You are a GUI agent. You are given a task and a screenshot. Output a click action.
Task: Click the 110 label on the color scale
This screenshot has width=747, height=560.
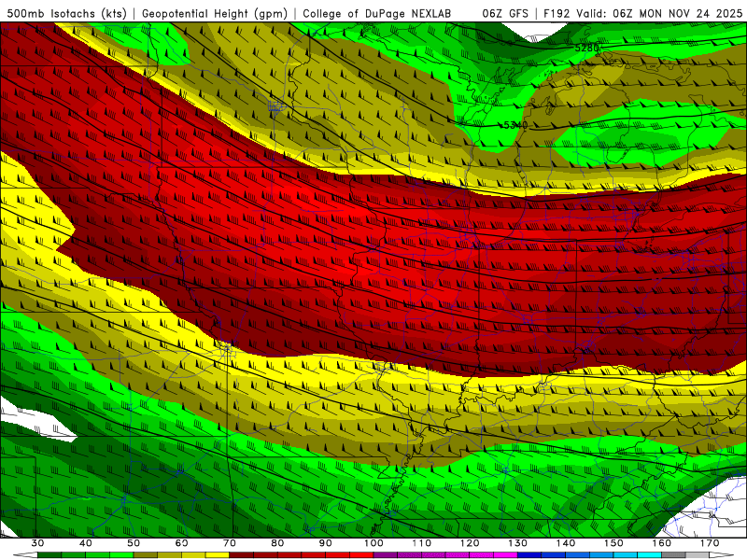tap(422, 543)
